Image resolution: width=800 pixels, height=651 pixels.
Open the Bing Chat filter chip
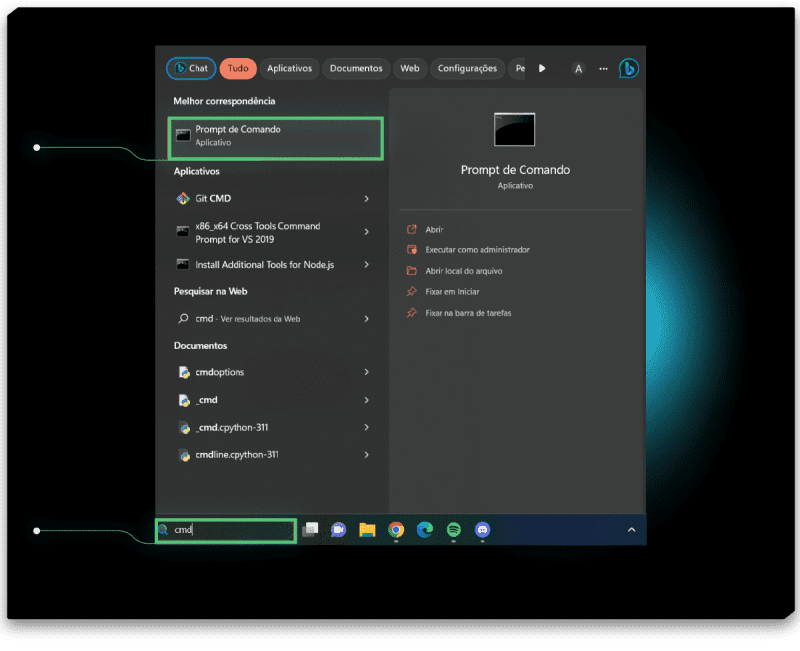[191, 68]
